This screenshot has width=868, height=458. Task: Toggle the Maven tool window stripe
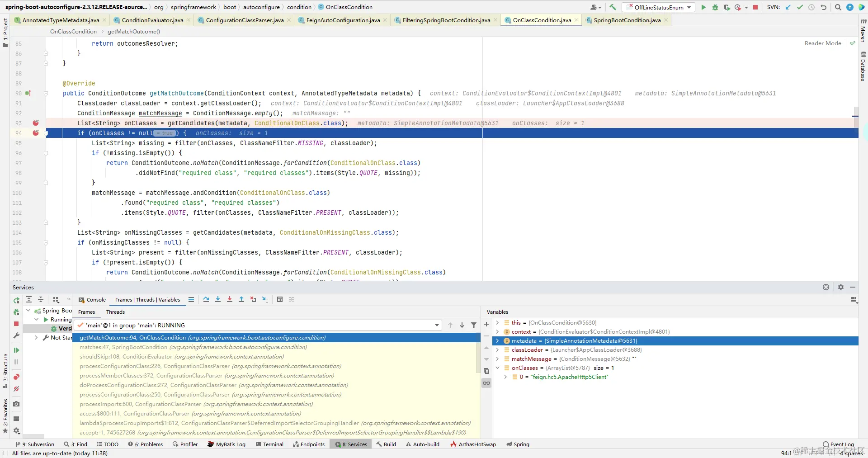(x=863, y=31)
